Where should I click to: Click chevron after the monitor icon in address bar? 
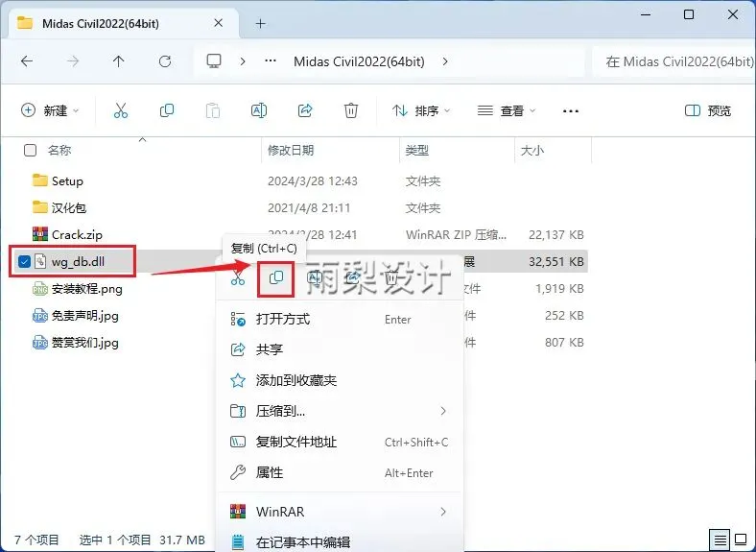[243, 61]
